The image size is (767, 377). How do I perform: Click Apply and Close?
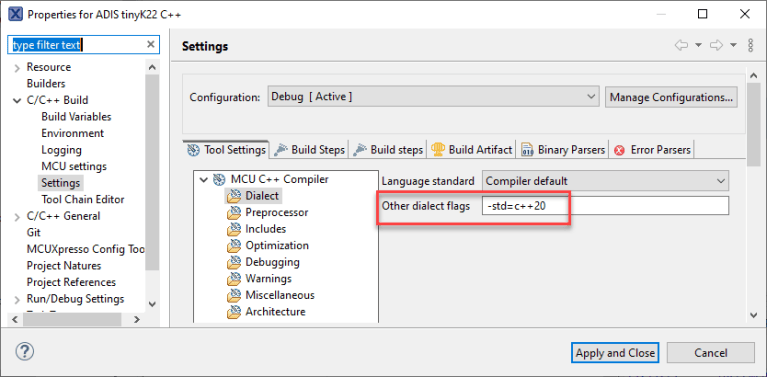pos(615,353)
